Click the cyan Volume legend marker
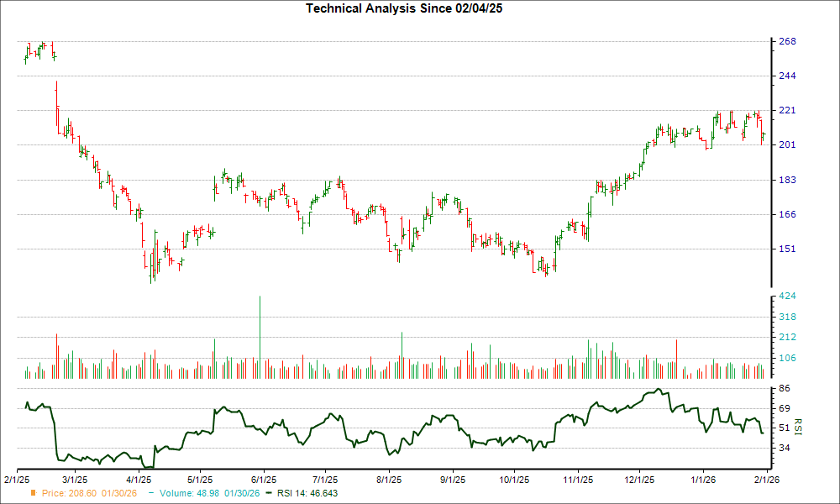Screen dimensions: 840x504 (x=153, y=494)
